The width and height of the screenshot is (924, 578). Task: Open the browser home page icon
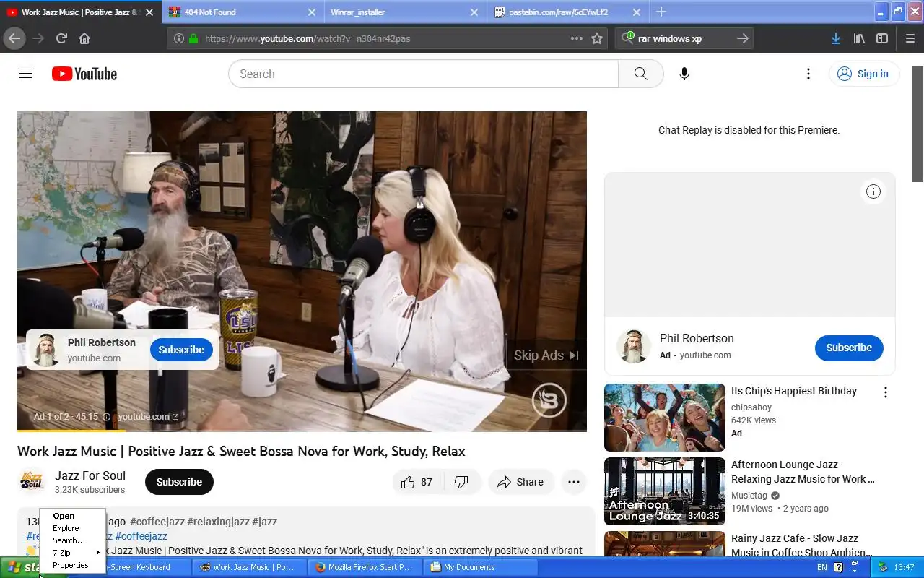tap(84, 38)
